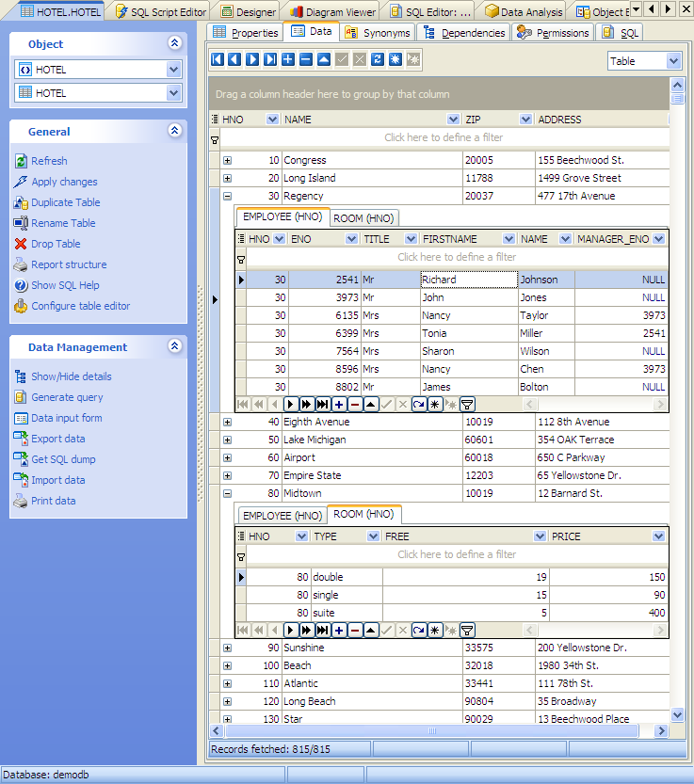This screenshot has height=784, width=694.
Task: Go to next page in EMPLOYEE grid navigator
Action: pos(306,405)
